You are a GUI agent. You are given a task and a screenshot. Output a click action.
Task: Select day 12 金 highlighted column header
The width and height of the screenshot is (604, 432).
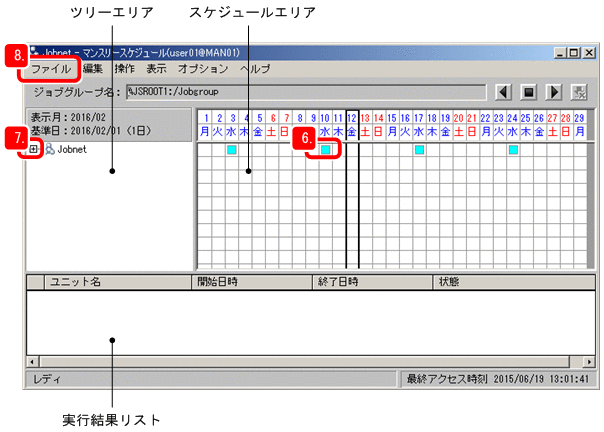coord(352,125)
